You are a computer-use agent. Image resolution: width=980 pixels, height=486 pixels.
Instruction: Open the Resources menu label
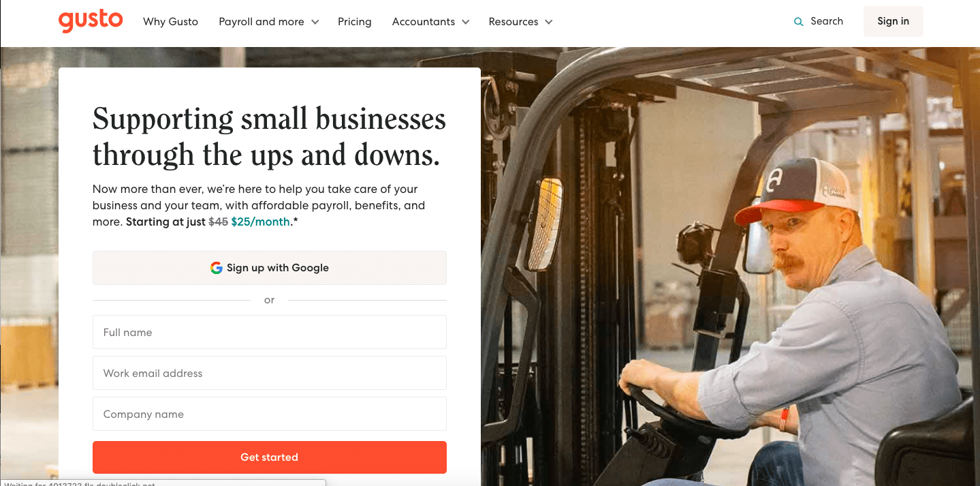coord(513,22)
